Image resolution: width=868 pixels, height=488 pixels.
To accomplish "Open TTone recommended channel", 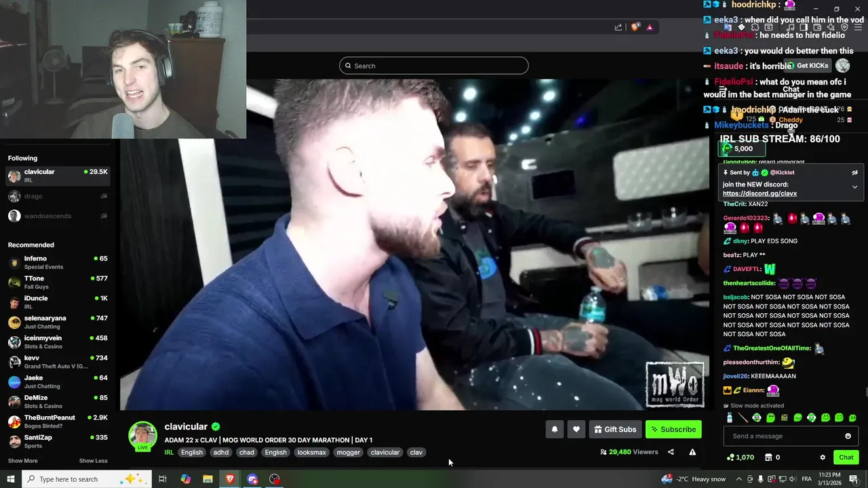I will click(x=58, y=282).
